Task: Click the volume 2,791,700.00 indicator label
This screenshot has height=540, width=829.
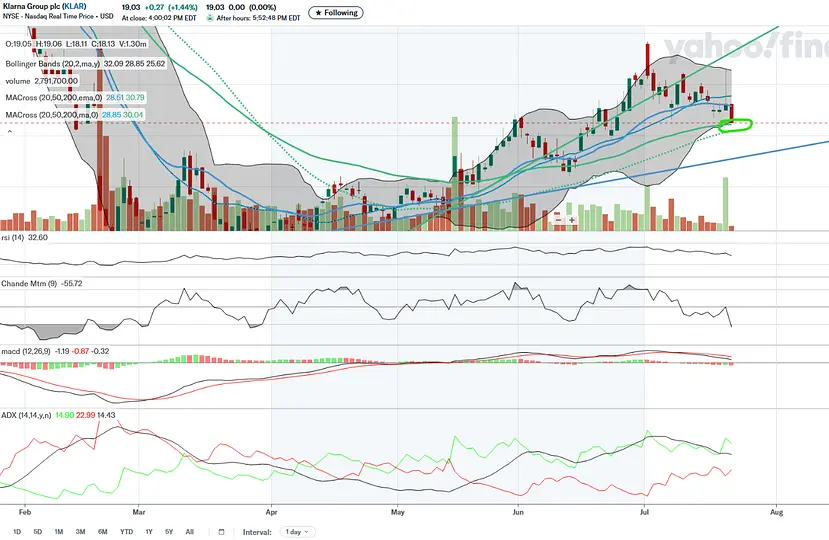Action: point(41,81)
